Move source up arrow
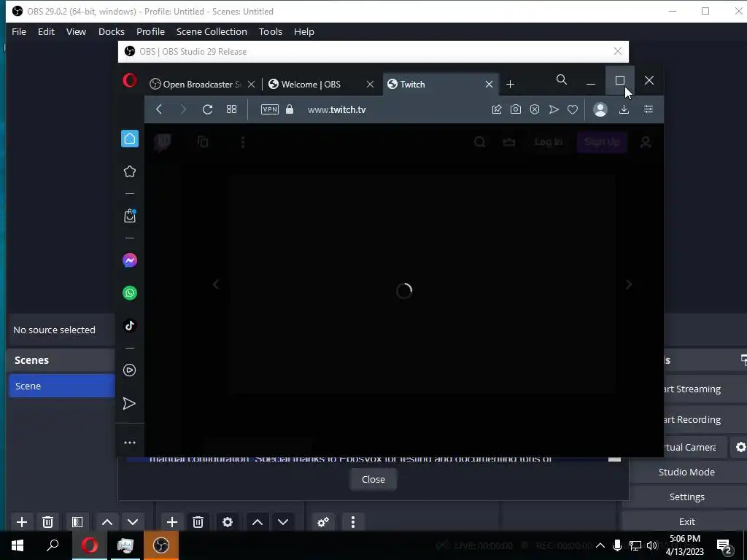Viewport: 747px width, 560px height. (258, 522)
